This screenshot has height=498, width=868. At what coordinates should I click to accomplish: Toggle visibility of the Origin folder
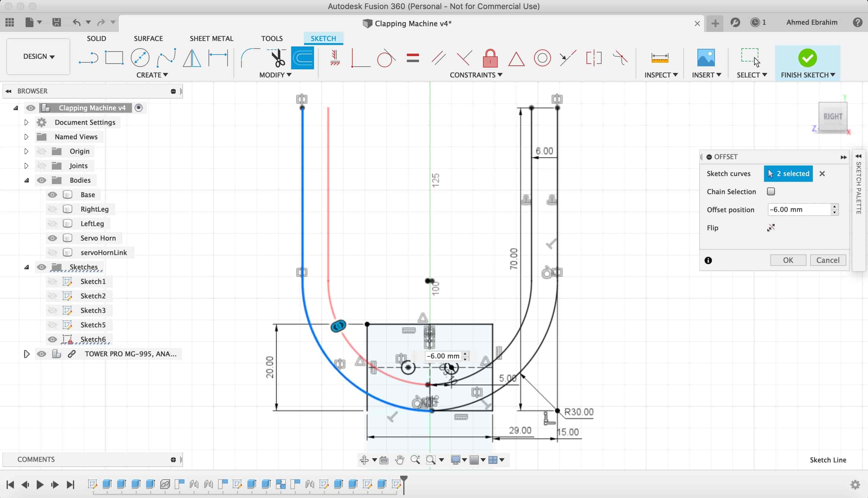[41, 151]
